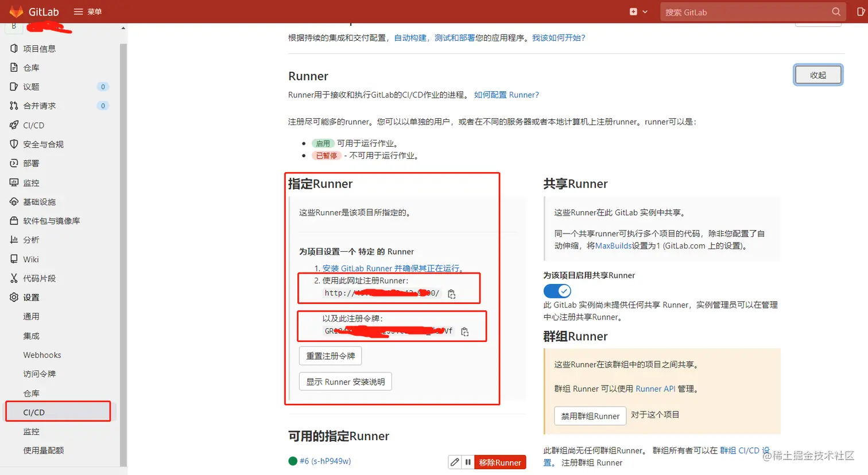Image resolution: width=868 pixels, height=475 pixels.
Task: Click the search magnifier icon
Action: tap(836, 11)
